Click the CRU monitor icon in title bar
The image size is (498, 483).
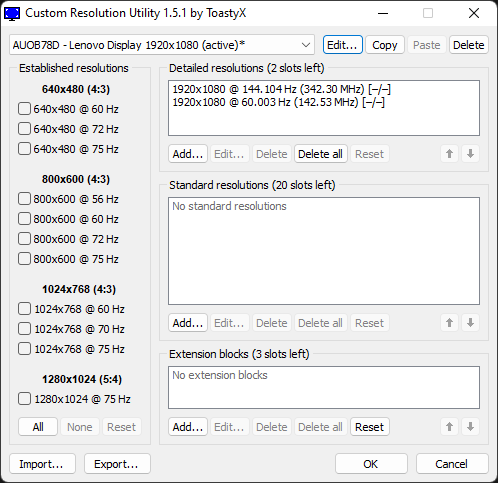[12, 14]
